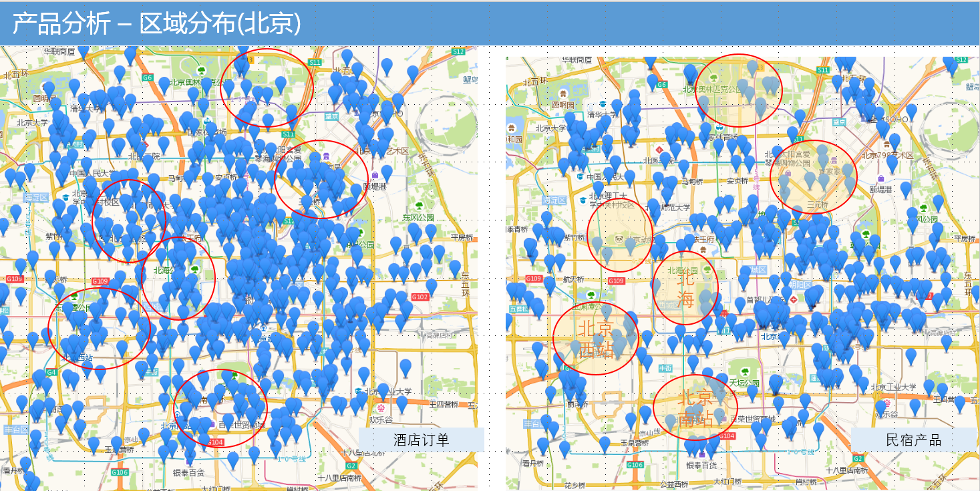This screenshot has height=491, width=980.
Task: Click 十八里店南桥 label on 民宿产品 map
Action: [x=847, y=470]
